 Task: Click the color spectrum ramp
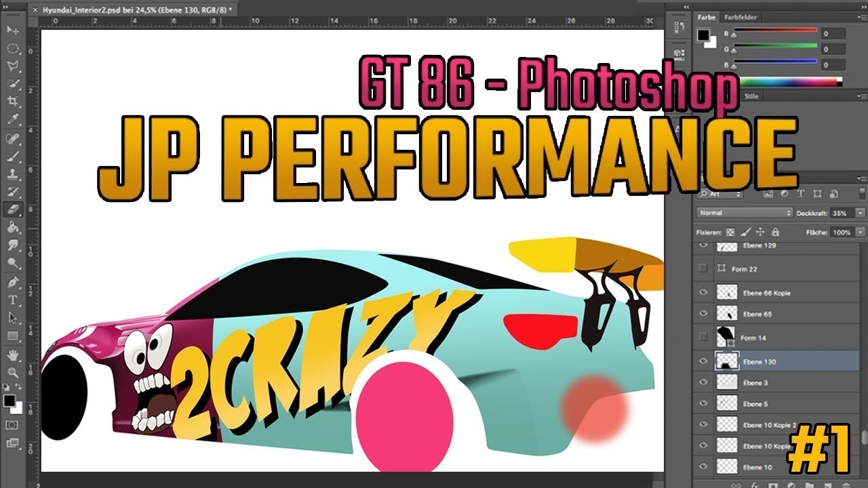click(x=792, y=81)
